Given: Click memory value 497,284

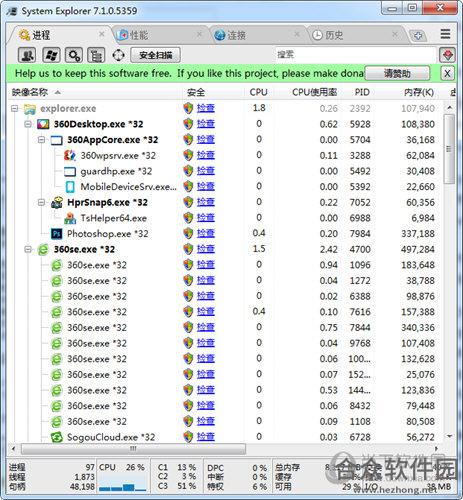Looking at the screenshot, I should coord(418,250).
